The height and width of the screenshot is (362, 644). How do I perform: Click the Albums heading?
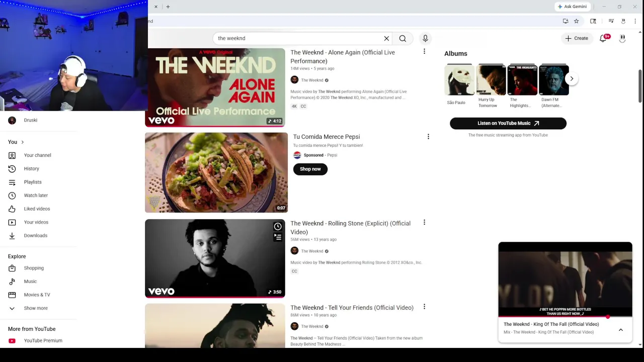click(456, 54)
